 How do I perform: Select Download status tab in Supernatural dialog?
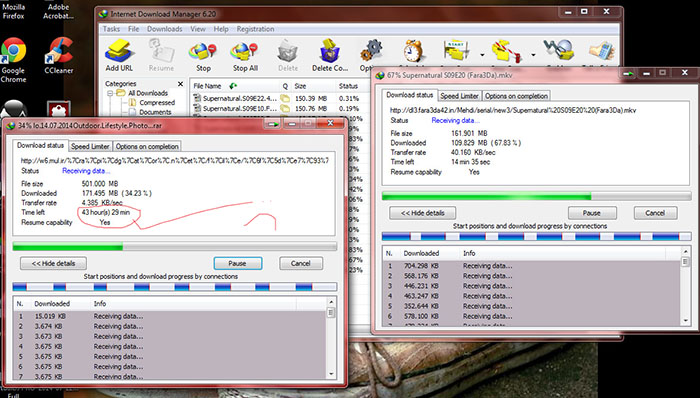point(409,95)
